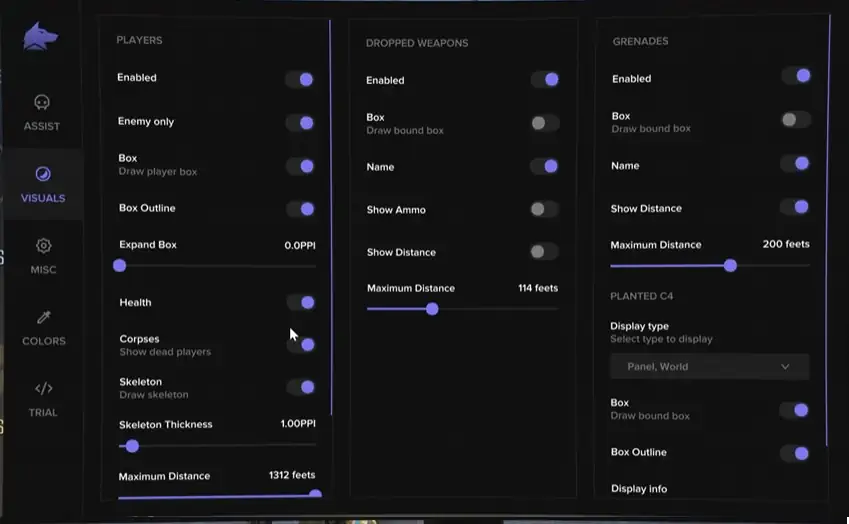This screenshot has width=849, height=524.
Task: Toggle Planted C4 Box Outline switch
Action: point(795,453)
